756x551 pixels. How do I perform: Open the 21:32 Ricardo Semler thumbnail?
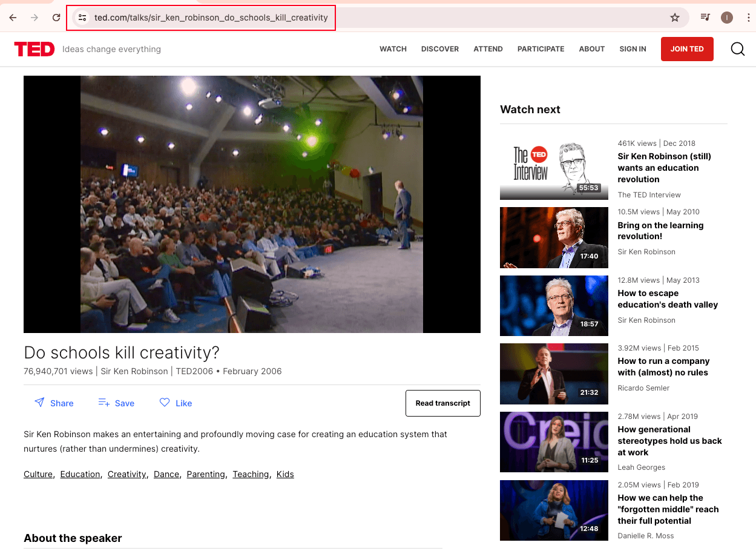554,374
